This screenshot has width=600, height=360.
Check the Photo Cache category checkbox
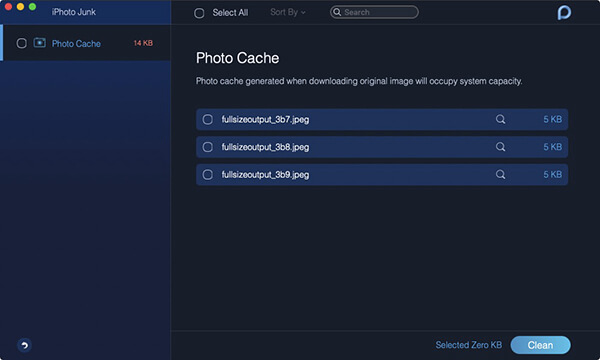pyautogui.click(x=21, y=43)
